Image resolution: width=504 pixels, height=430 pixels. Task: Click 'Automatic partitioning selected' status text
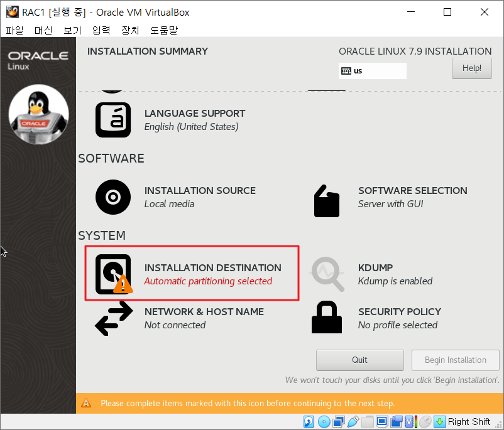[x=208, y=281]
